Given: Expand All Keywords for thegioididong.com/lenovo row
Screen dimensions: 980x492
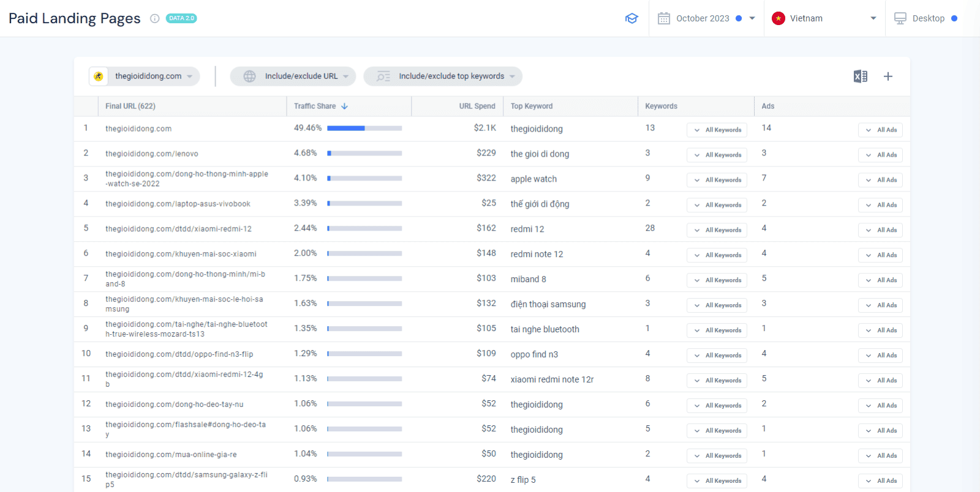Looking at the screenshot, I should (x=717, y=155).
